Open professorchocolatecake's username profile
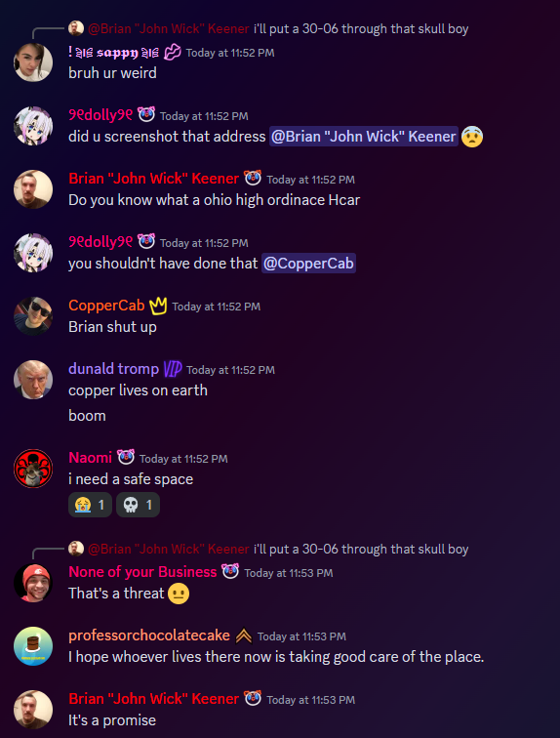 point(149,635)
